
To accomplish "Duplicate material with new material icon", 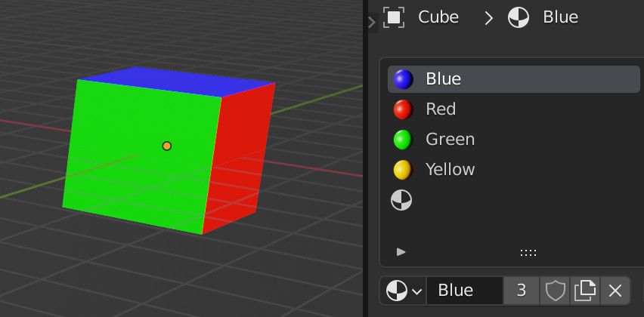I will (585, 291).
